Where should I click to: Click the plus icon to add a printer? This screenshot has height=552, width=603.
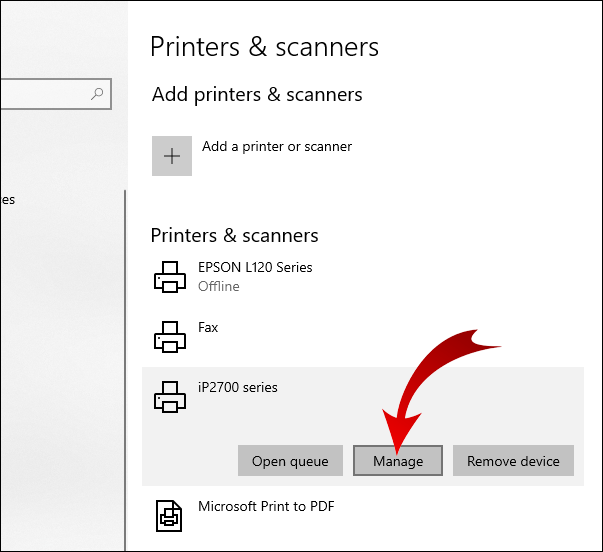(x=172, y=156)
